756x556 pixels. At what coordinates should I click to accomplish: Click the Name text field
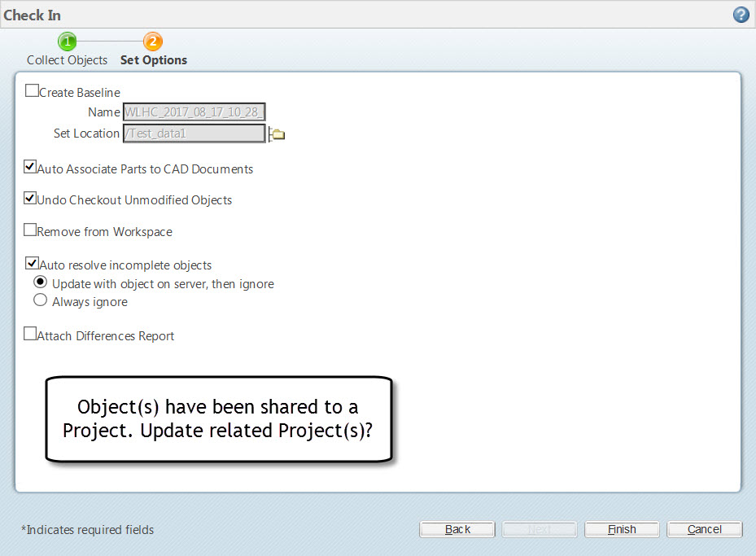(194, 112)
